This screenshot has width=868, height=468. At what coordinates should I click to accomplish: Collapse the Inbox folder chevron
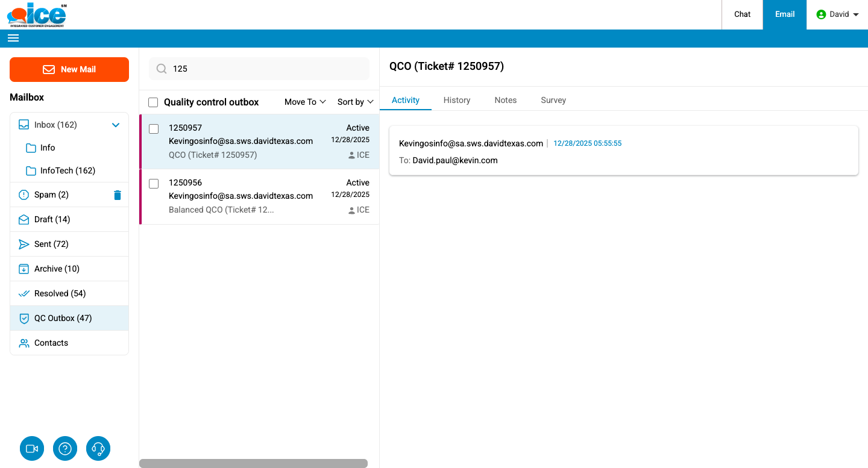[116, 125]
